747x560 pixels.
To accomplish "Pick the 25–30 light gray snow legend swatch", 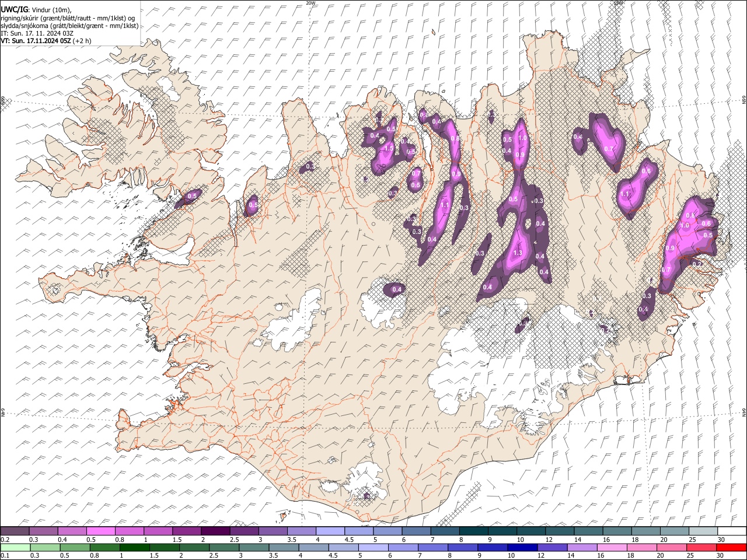I will (703, 531).
